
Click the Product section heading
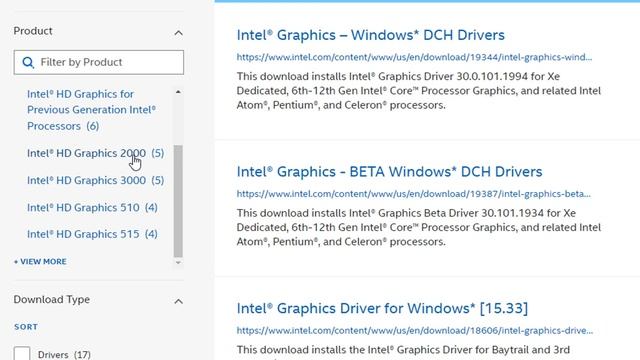point(33,31)
